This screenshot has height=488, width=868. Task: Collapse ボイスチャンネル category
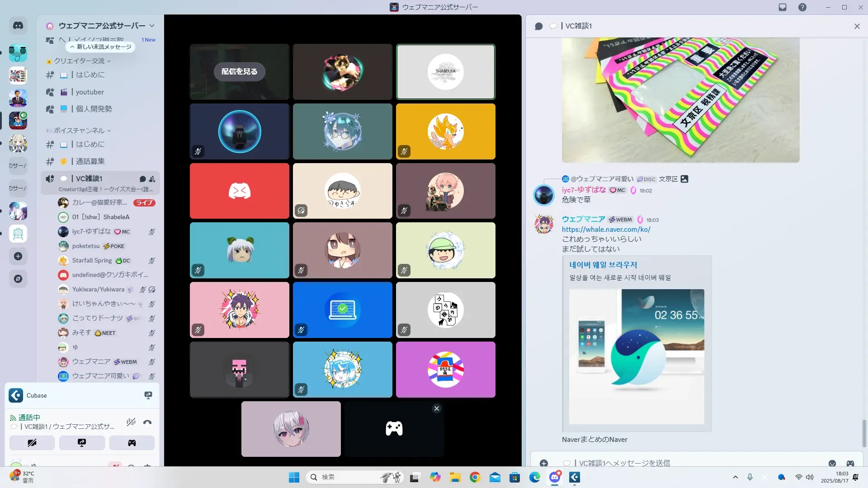click(79, 131)
